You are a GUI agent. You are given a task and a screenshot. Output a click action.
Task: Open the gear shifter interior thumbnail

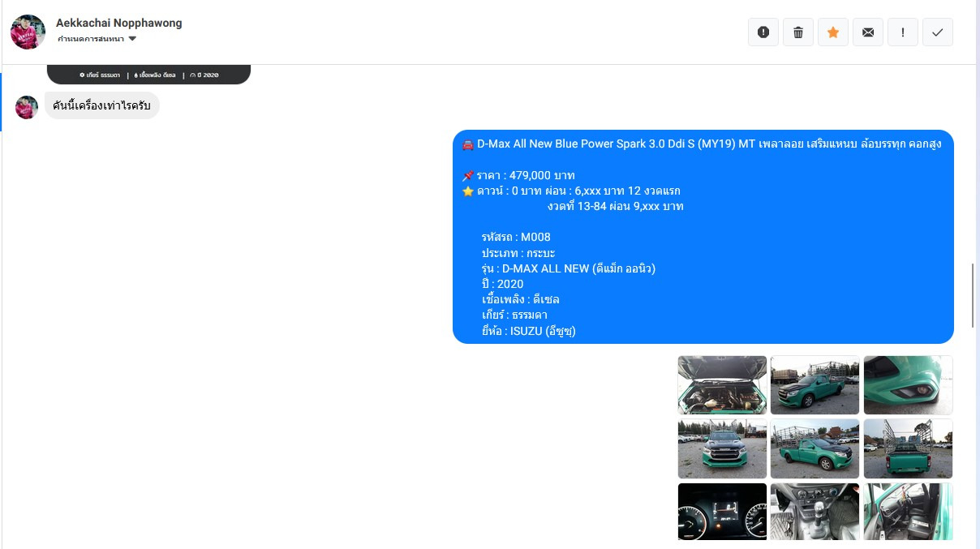click(x=815, y=512)
